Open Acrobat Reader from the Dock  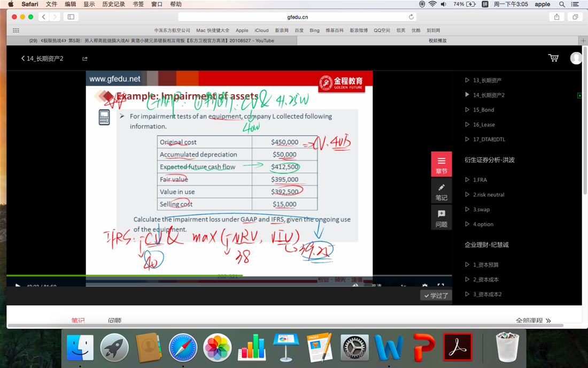458,348
